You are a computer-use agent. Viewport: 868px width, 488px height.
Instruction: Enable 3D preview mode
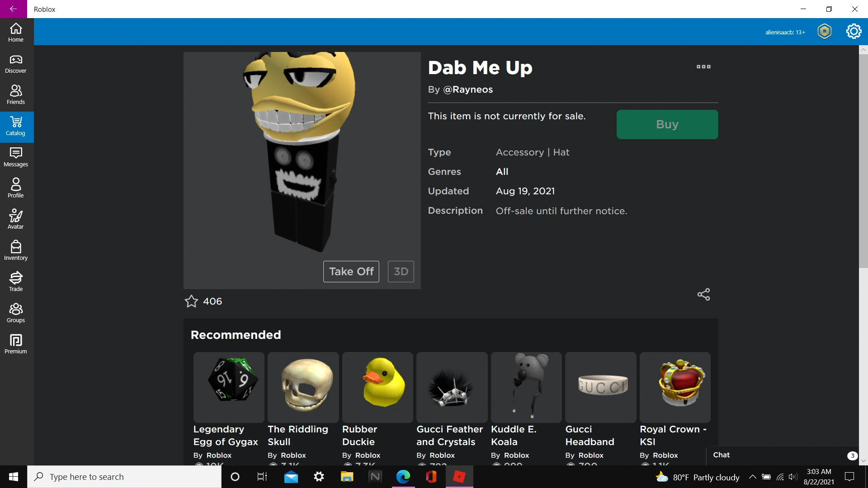(401, 272)
